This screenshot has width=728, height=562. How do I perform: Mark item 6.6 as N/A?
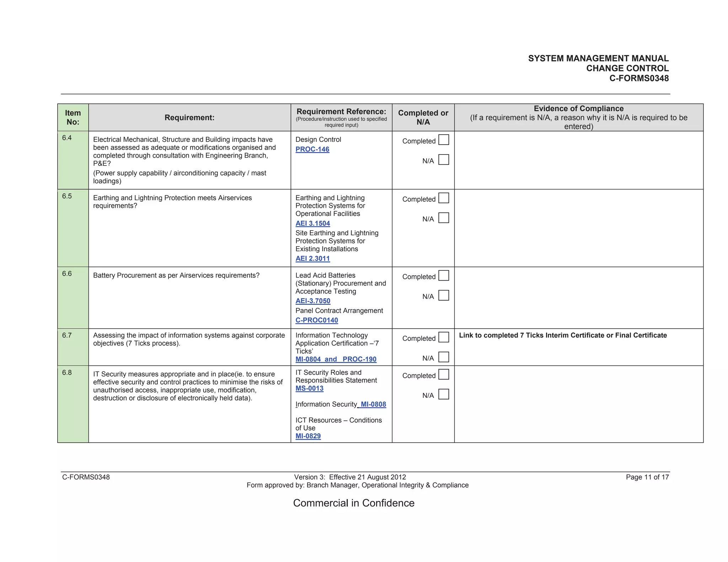444,296
